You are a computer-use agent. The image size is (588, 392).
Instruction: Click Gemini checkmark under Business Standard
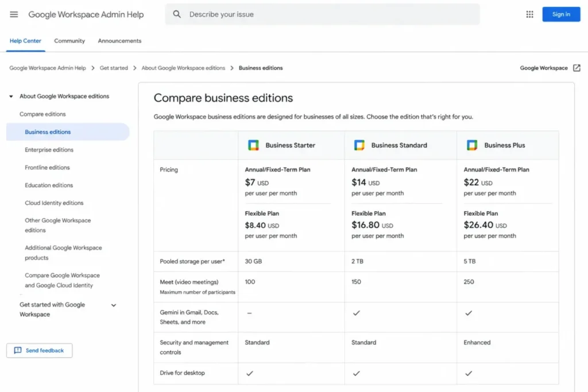coord(356,313)
